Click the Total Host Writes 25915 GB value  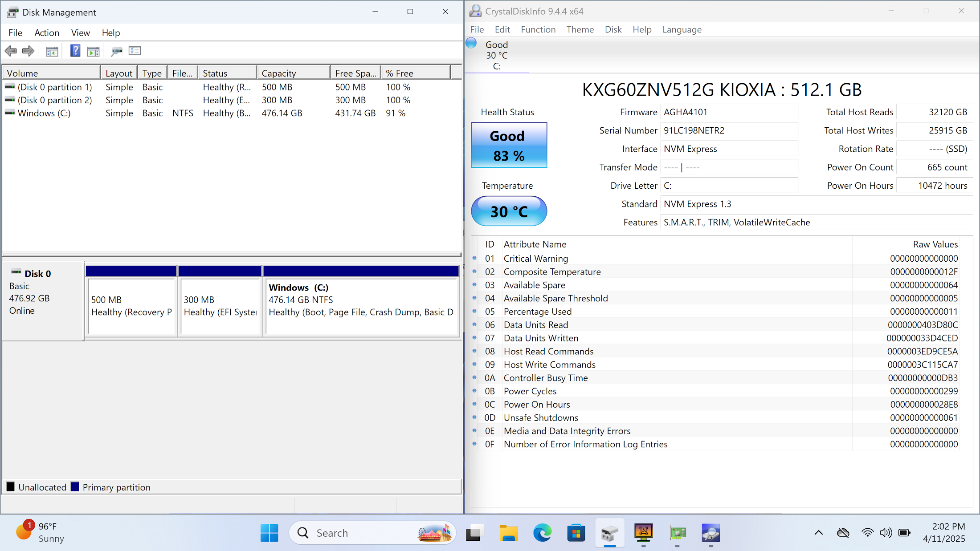[934, 130]
